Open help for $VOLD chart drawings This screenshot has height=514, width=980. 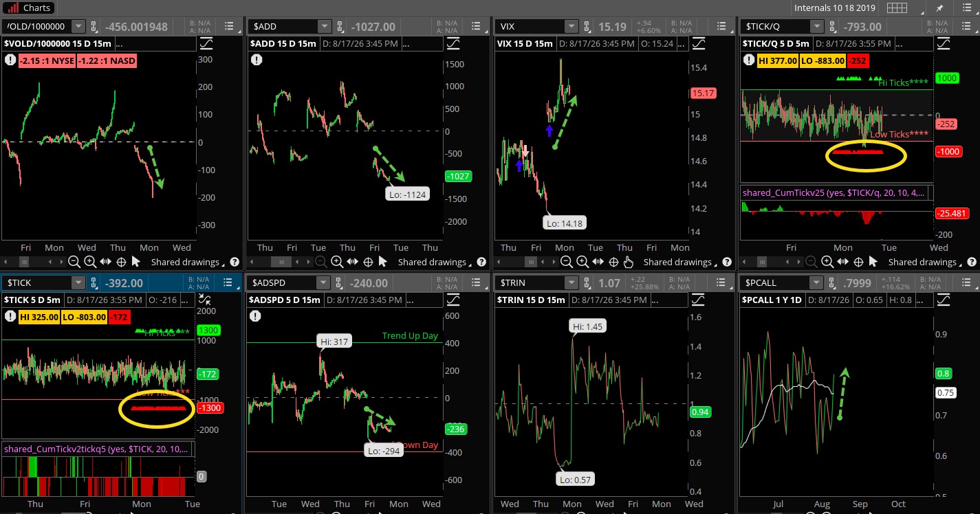(235, 262)
